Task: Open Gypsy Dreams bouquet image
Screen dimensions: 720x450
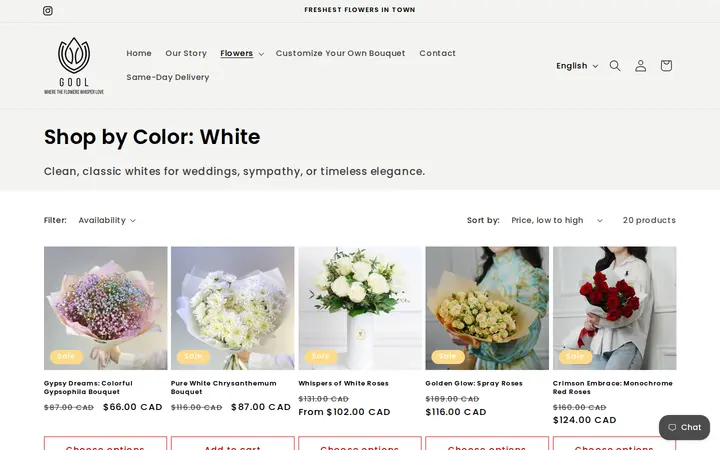Action: tap(106, 308)
